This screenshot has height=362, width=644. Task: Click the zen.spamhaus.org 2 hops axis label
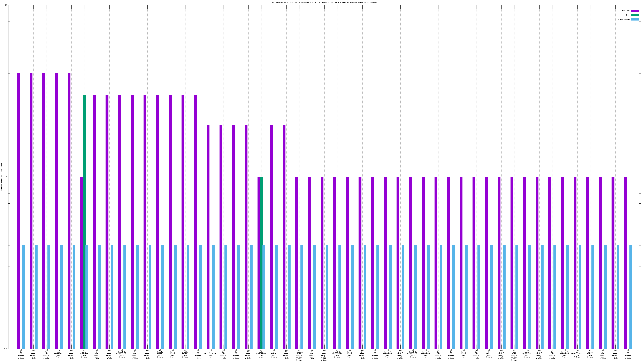point(84,354)
